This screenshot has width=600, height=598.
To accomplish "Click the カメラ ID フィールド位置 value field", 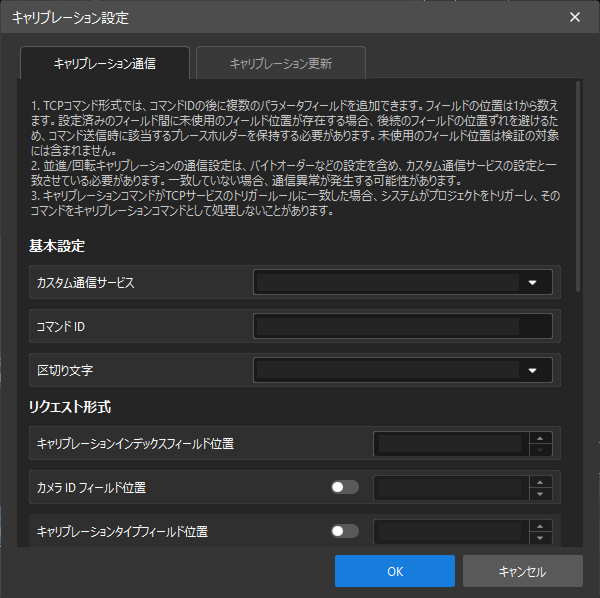I will pos(451,488).
